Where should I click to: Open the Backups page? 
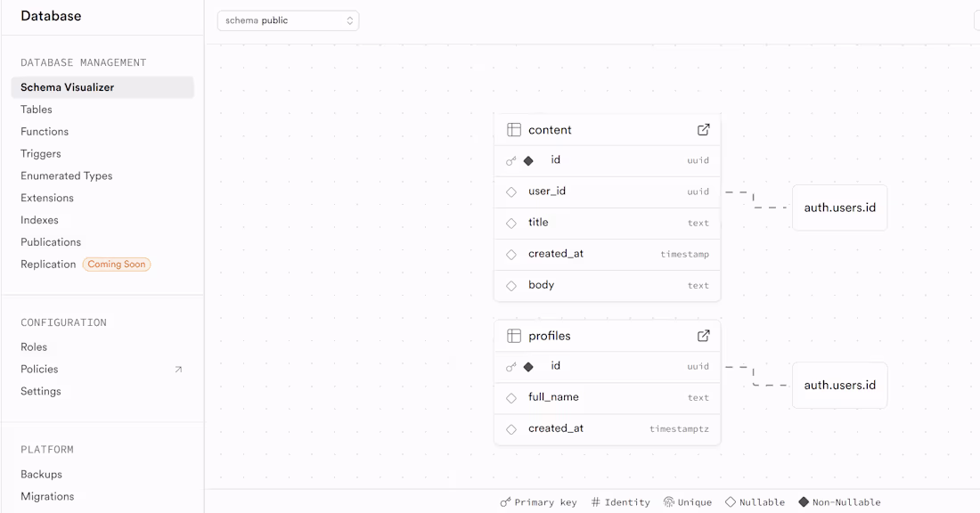click(x=41, y=475)
